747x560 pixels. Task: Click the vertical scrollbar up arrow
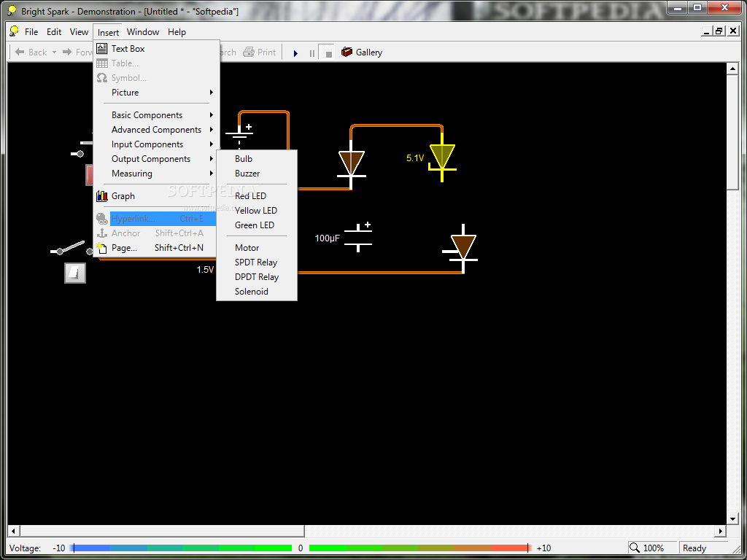tap(732, 69)
